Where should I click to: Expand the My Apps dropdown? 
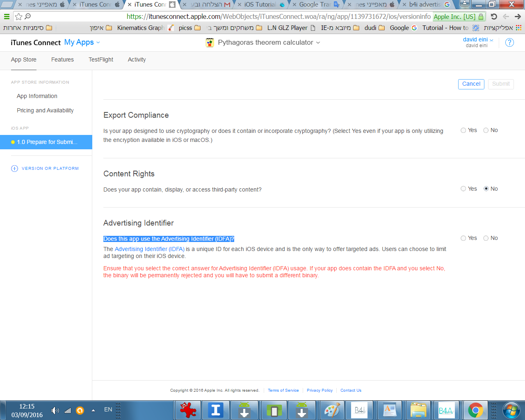click(x=82, y=42)
